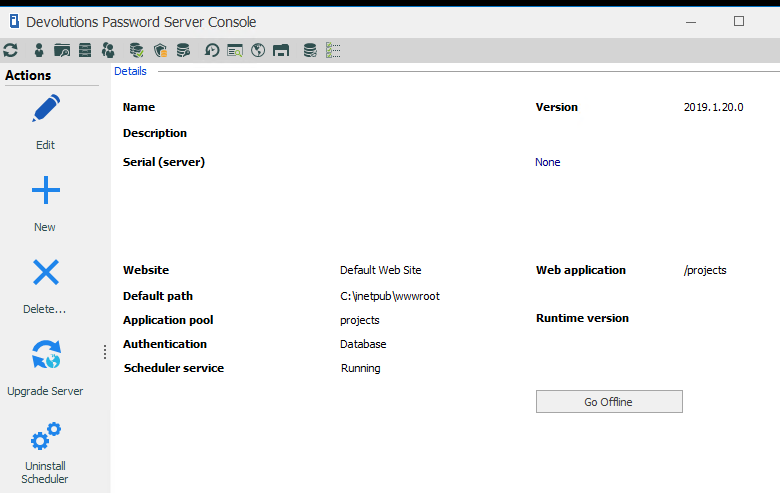Open the history clock toolbar icon
This screenshot has height=493, width=780.
pyautogui.click(x=212, y=50)
